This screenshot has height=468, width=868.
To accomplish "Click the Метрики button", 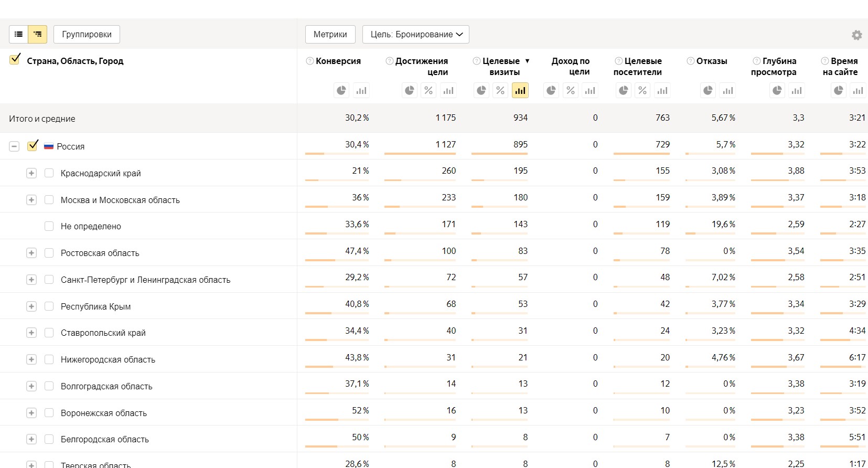I will [330, 35].
